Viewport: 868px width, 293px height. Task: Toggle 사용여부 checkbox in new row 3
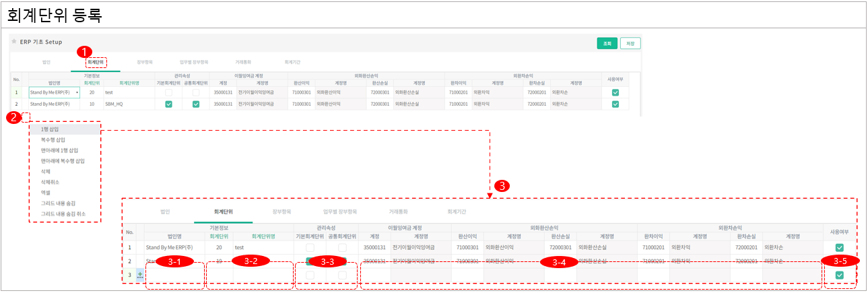coord(839,275)
